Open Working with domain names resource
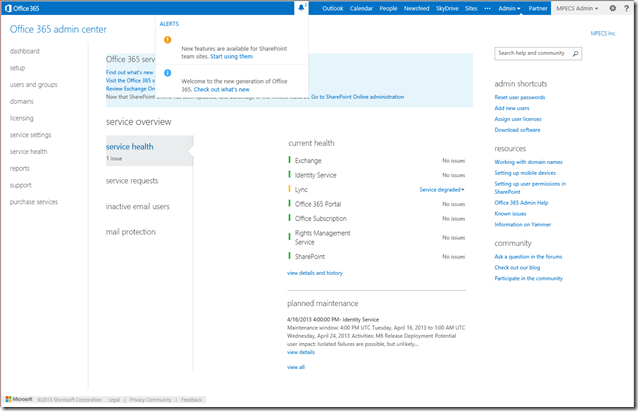638x411 pixels. (529, 162)
